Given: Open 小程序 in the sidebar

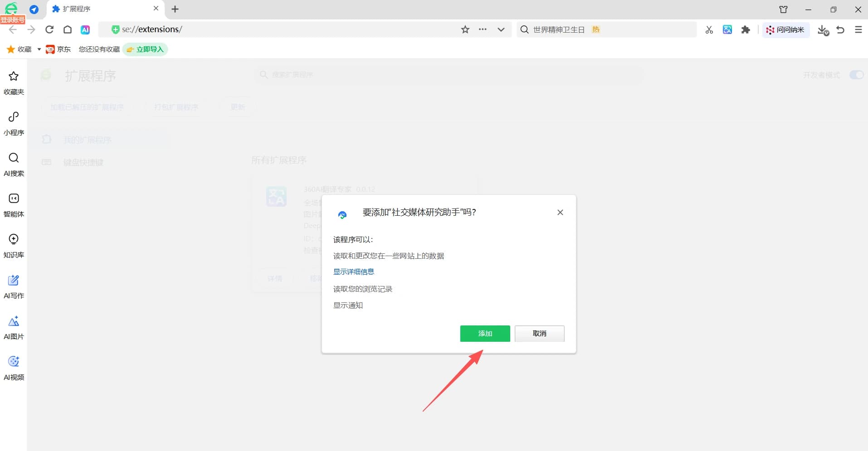Looking at the screenshot, I should point(14,124).
